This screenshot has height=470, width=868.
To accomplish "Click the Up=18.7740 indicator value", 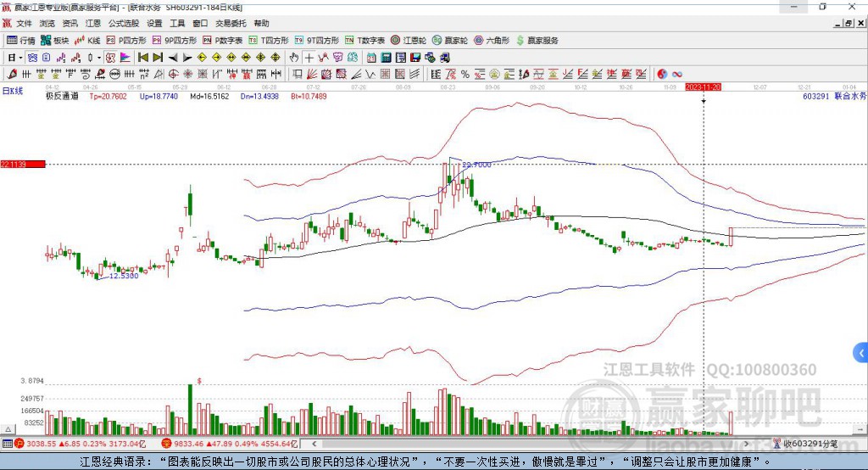I will (159, 96).
